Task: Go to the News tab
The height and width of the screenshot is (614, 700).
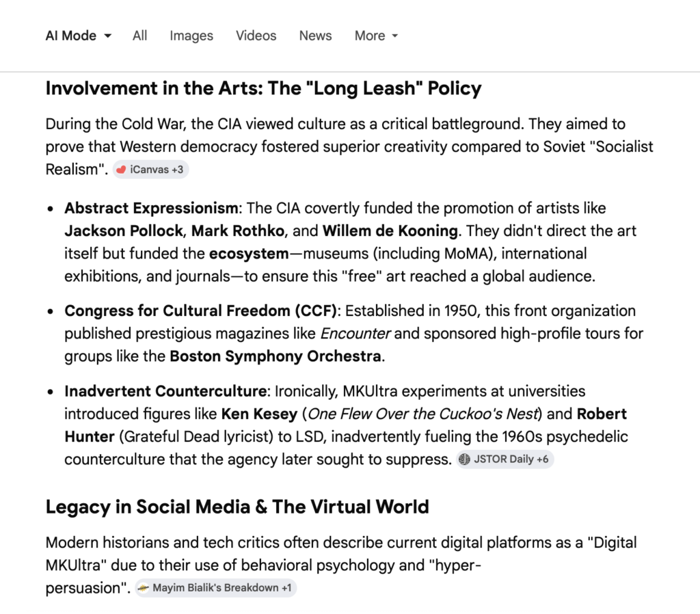Action: coord(315,36)
